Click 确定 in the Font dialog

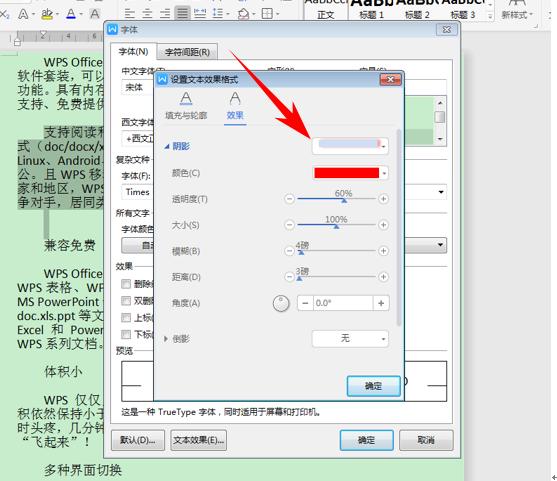coord(366,441)
